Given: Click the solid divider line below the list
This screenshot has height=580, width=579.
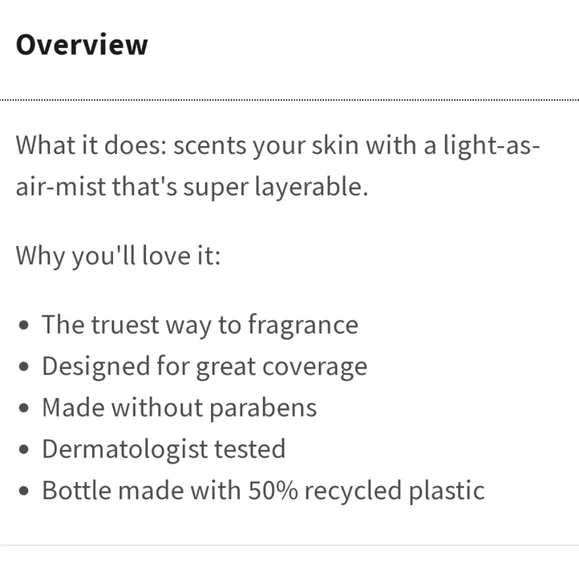Looking at the screenshot, I should [289, 545].
